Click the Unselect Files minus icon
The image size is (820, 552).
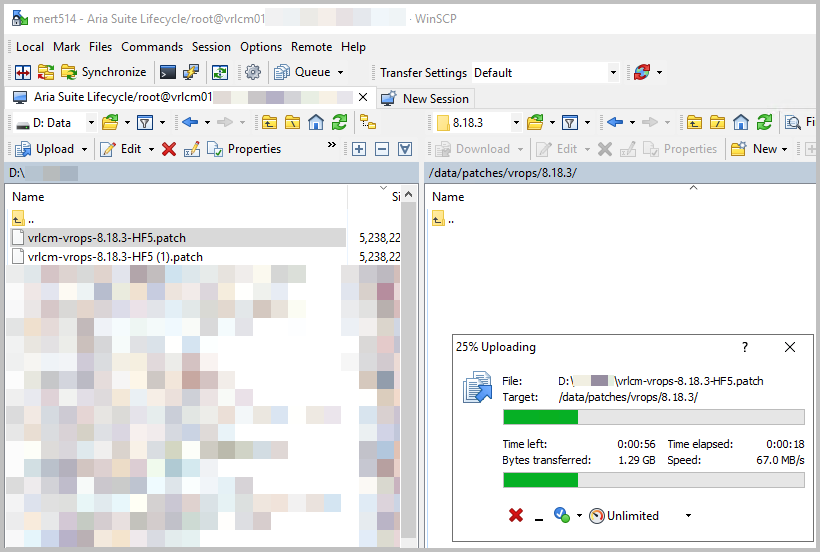[382, 149]
